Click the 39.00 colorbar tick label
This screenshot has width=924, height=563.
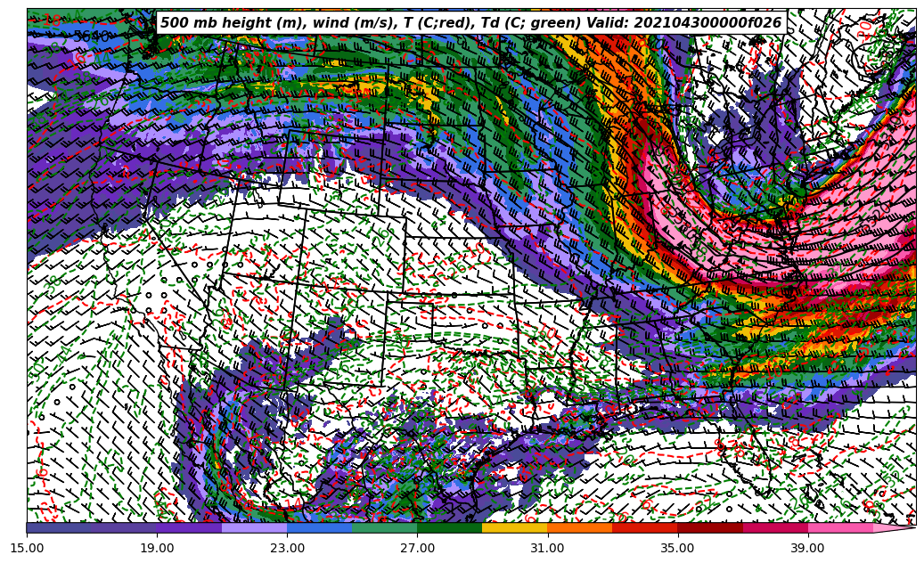click(x=807, y=548)
